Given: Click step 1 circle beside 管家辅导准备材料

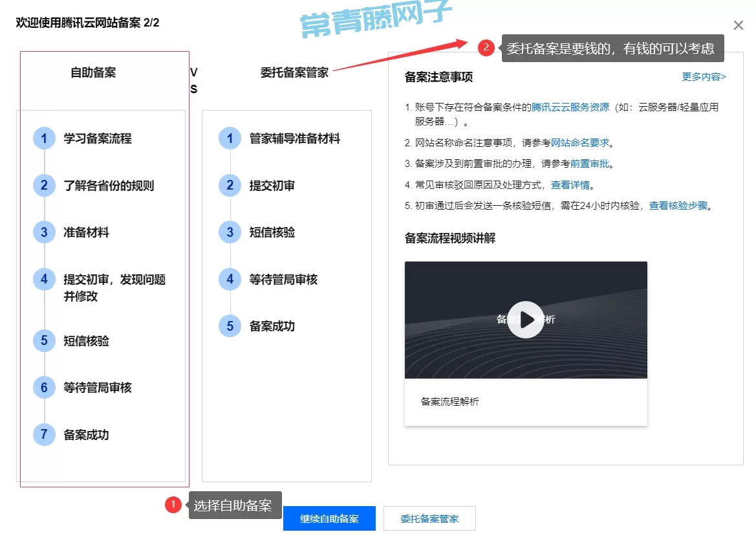Looking at the screenshot, I should click(x=230, y=139).
